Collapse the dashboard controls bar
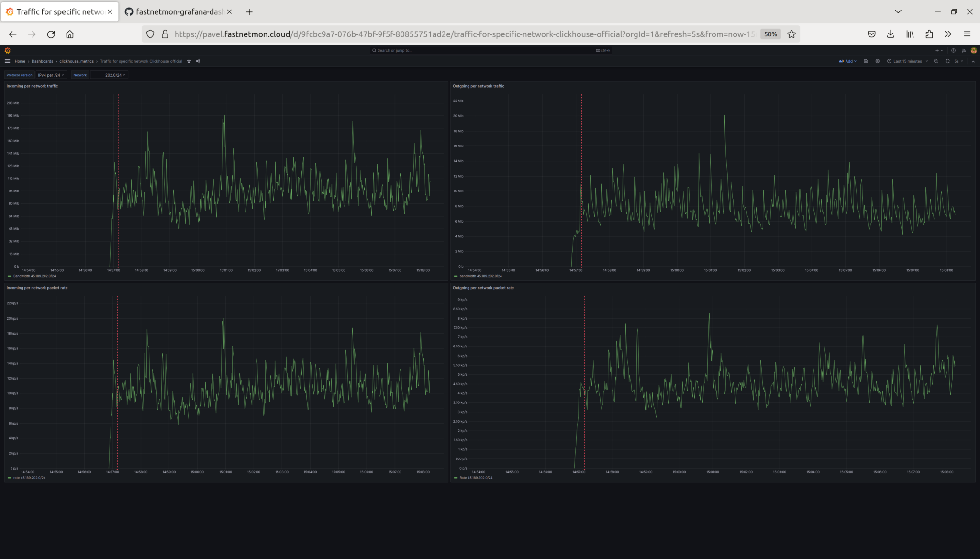 pos(973,61)
